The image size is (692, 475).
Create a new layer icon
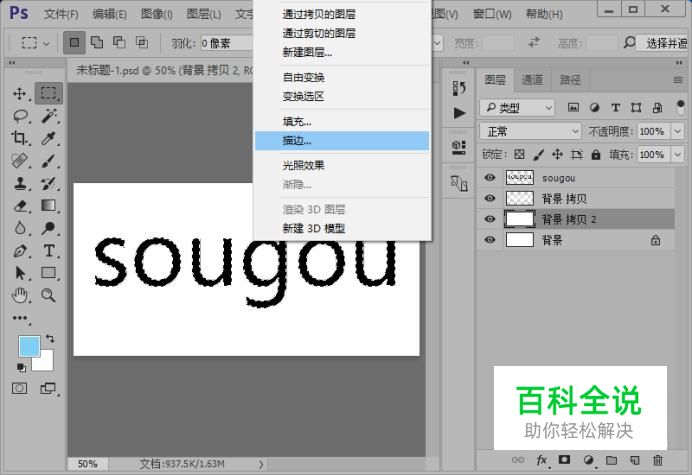[635, 460]
